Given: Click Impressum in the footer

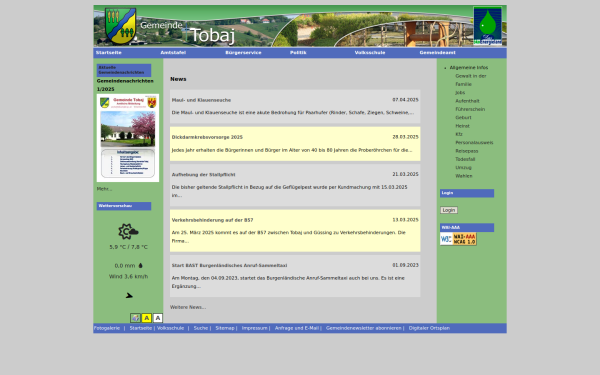Looking at the screenshot, I should [254, 328].
